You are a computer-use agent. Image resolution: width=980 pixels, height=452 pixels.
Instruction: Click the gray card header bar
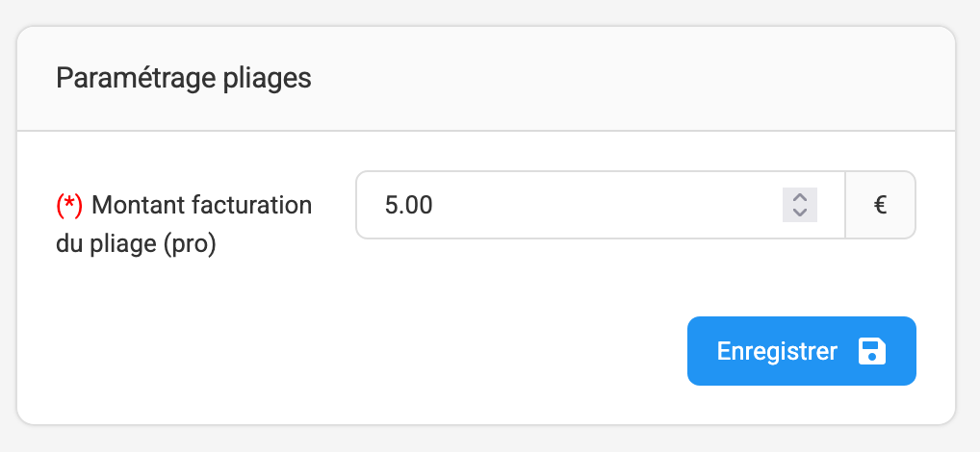point(486,79)
